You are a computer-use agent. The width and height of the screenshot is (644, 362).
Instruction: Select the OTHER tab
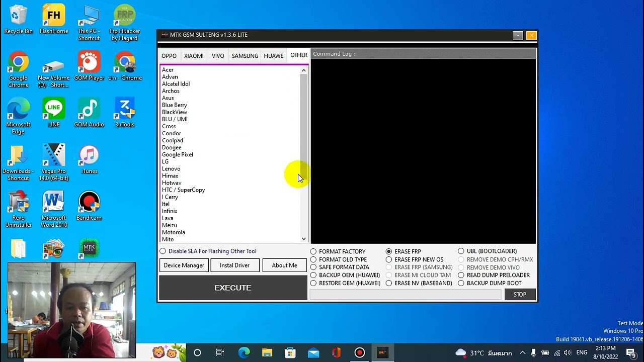pyautogui.click(x=299, y=55)
